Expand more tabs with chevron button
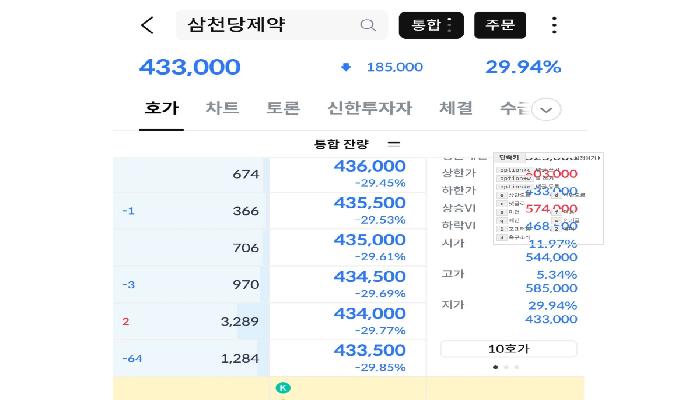This screenshot has width=700, height=400. (546, 110)
